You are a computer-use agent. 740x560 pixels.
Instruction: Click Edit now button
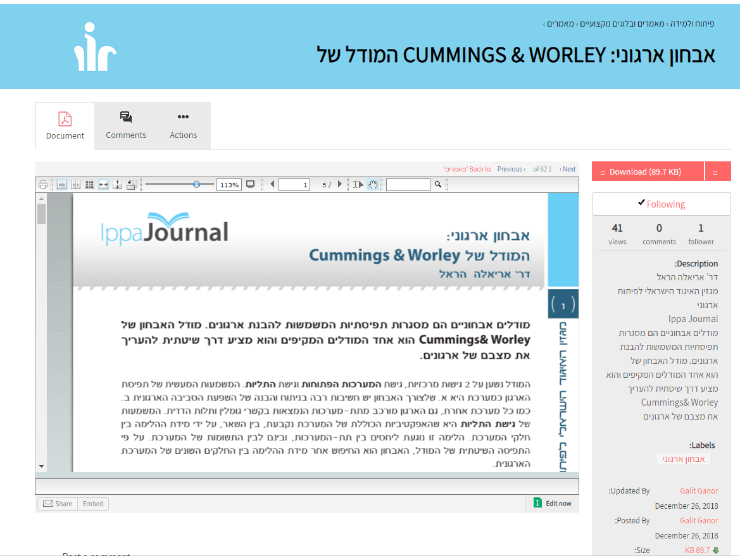coord(553,504)
